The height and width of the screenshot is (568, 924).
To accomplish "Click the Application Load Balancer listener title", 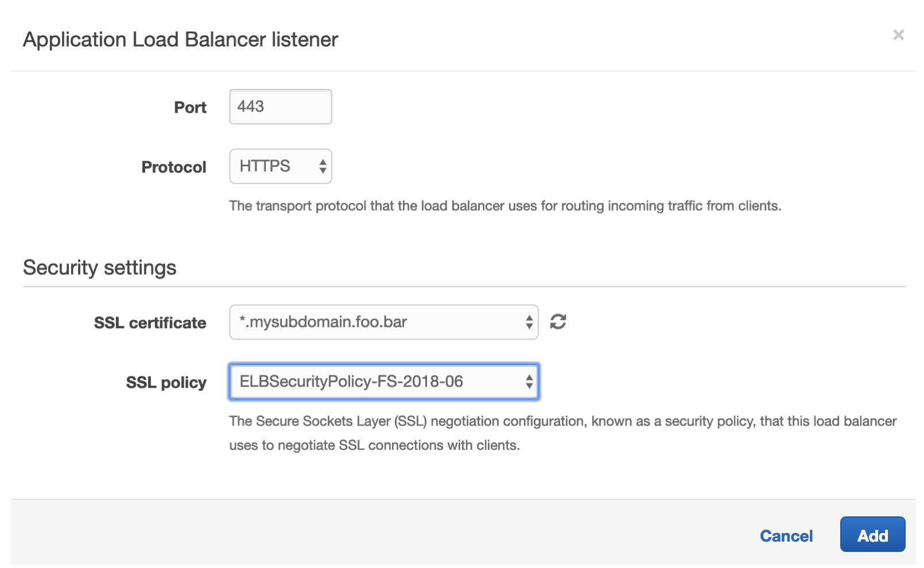I will tap(180, 40).
